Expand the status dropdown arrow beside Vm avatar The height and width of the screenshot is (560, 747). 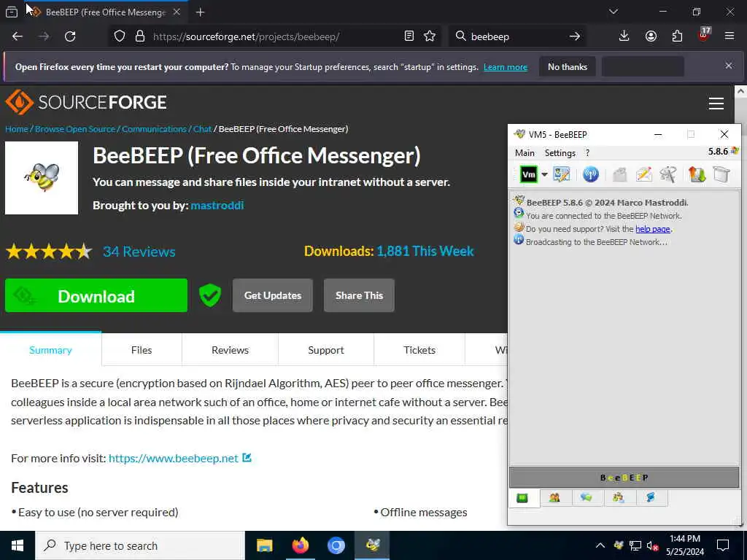click(x=544, y=175)
